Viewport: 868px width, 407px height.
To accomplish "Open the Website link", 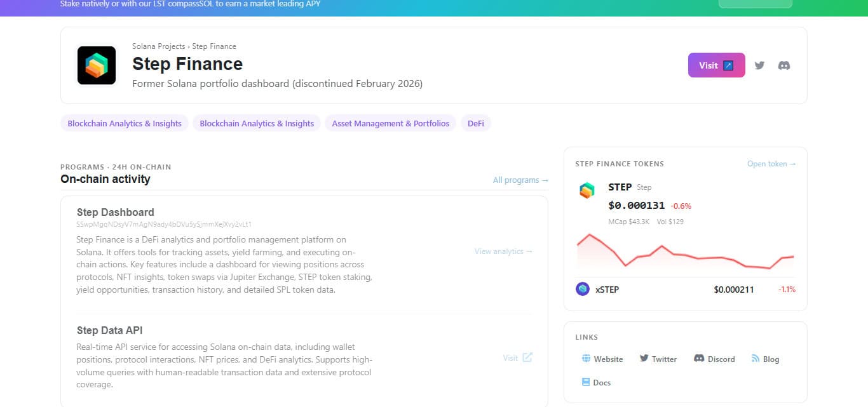I will pyautogui.click(x=602, y=359).
